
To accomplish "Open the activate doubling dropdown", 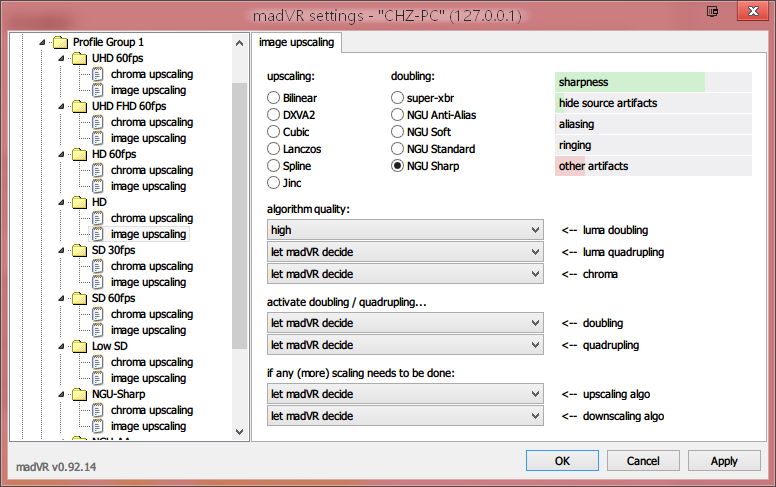I will click(405, 323).
